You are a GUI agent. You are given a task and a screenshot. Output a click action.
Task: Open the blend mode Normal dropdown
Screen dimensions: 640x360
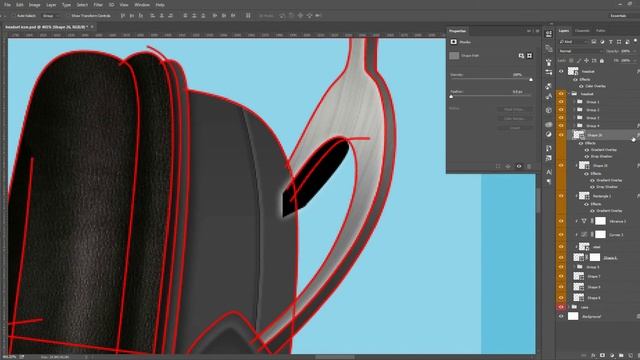pos(581,51)
